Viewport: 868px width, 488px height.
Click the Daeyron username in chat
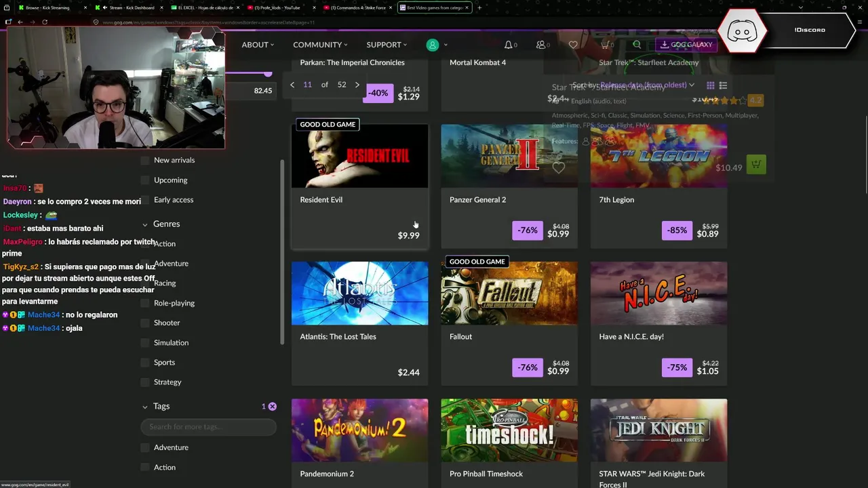click(17, 202)
